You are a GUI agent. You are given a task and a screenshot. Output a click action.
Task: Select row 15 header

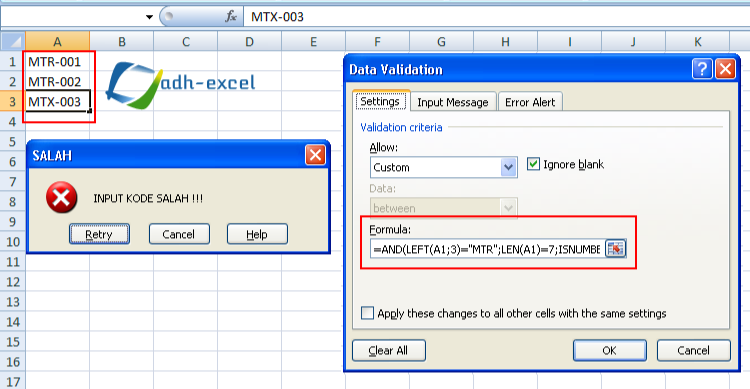click(12, 342)
